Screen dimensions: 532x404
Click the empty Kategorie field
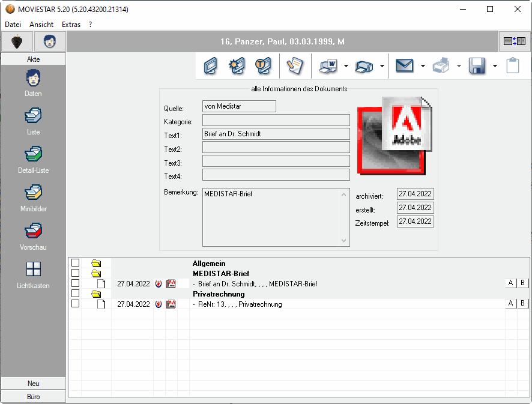click(x=276, y=120)
